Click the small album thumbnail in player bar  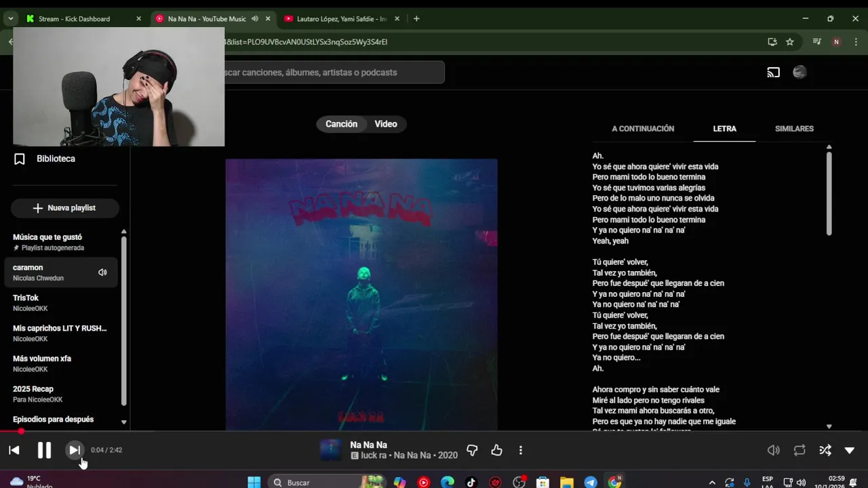pos(331,450)
